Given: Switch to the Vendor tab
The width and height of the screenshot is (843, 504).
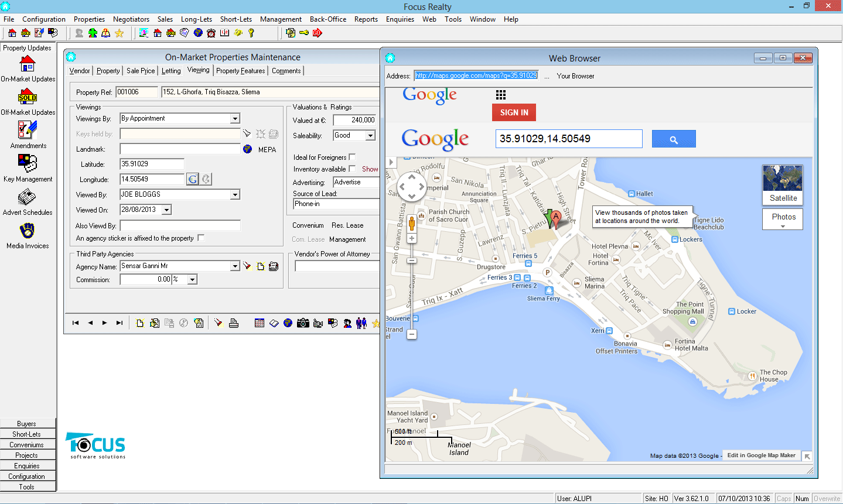Looking at the screenshot, I should (x=80, y=71).
